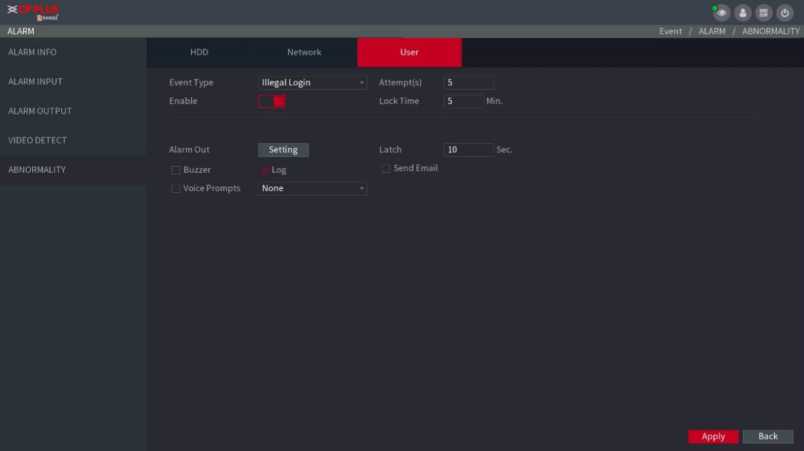Expand the Voice Prompts file dropdown
The height and width of the screenshot is (451, 804).
(312, 188)
